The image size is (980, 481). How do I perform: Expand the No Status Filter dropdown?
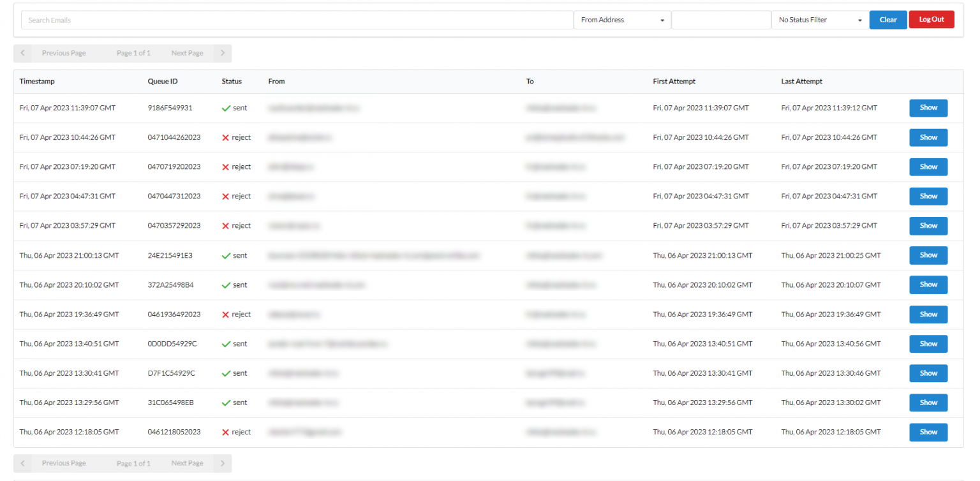(x=820, y=20)
